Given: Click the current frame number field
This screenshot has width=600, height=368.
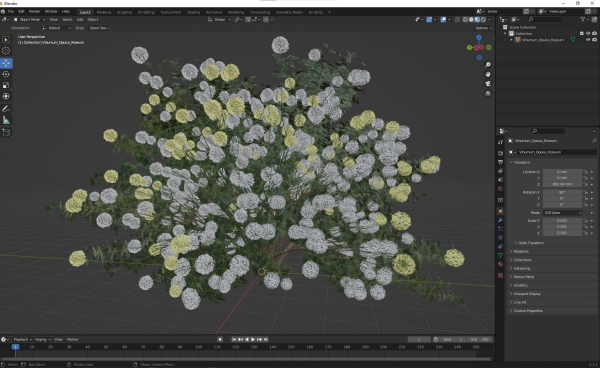Looking at the screenshot, I should [x=419, y=339].
